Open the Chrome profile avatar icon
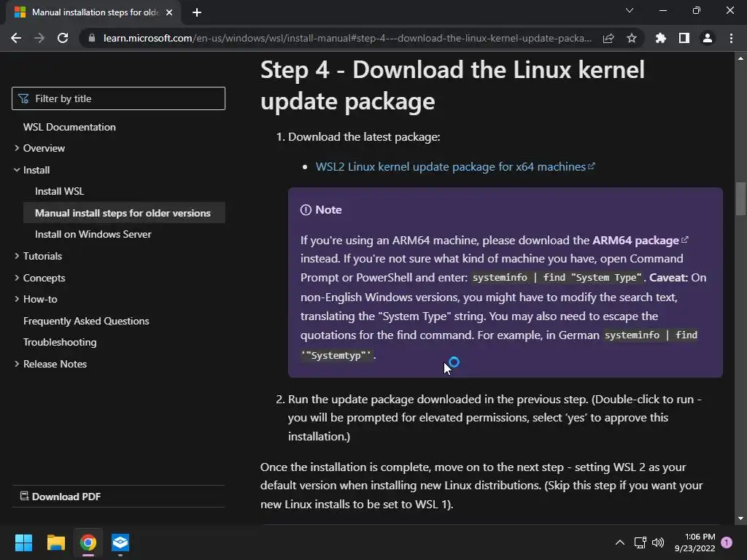 (708, 38)
